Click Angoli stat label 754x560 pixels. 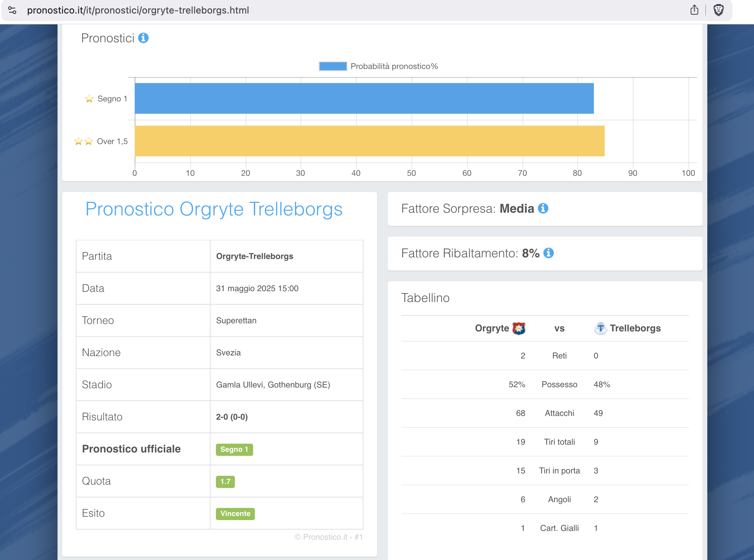559,500
